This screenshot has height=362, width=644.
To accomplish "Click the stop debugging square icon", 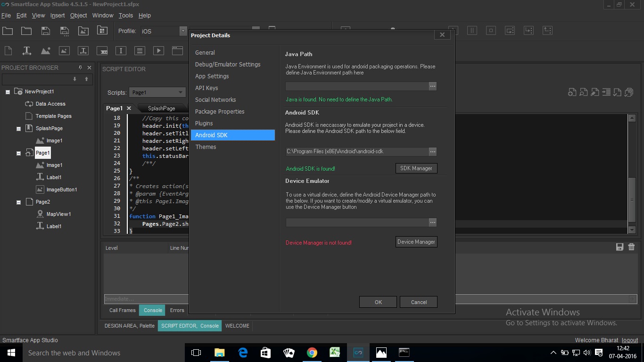I will pos(491,31).
